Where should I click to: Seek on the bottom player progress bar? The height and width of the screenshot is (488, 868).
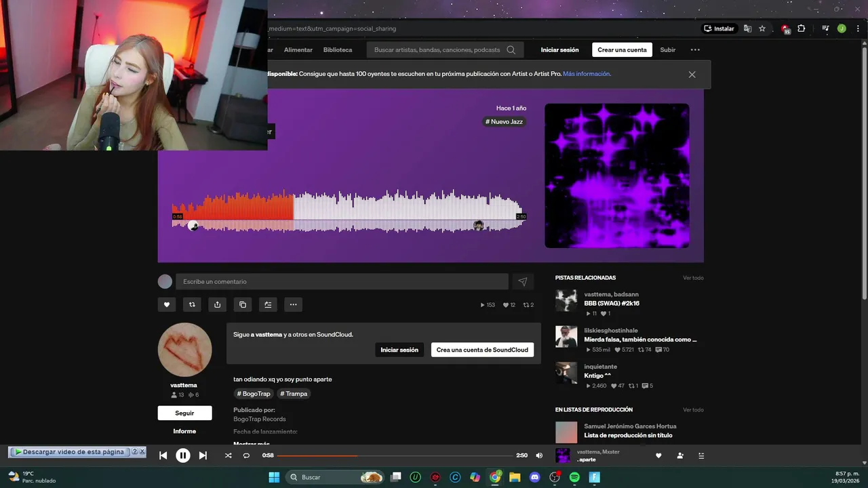[x=395, y=455]
